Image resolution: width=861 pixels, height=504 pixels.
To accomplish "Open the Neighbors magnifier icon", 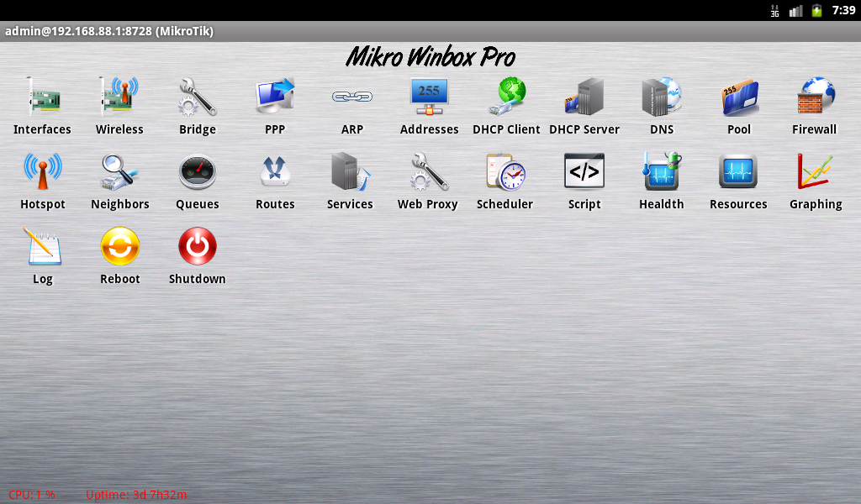I will 119,171.
